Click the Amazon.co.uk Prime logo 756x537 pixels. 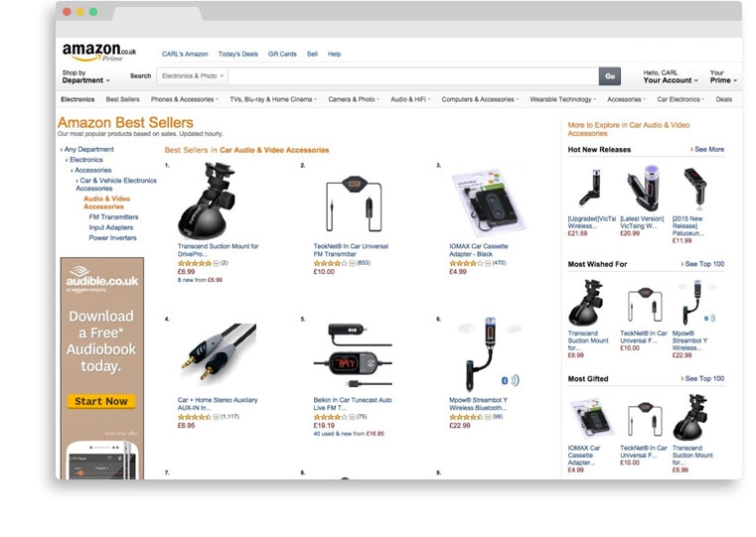click(x=98, y=52)
